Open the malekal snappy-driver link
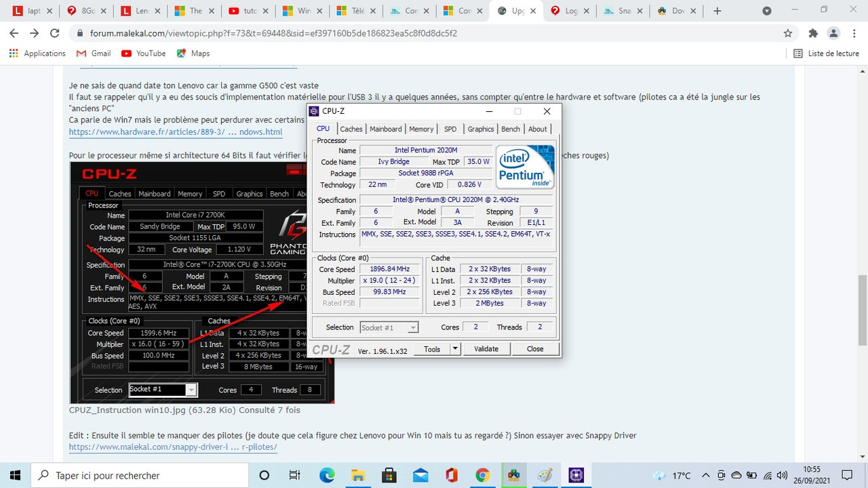Image resolution: width=868 pixels, height=488 pixels. pyautogui.click(x=173, y=447)
